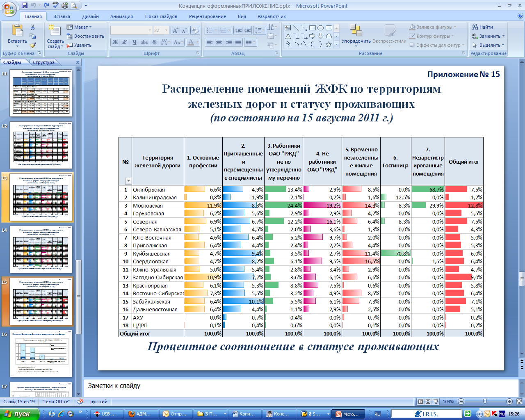This screenshot has height=420, width=525.
Task: Fit slide to current window
Action: pos(519,402)
